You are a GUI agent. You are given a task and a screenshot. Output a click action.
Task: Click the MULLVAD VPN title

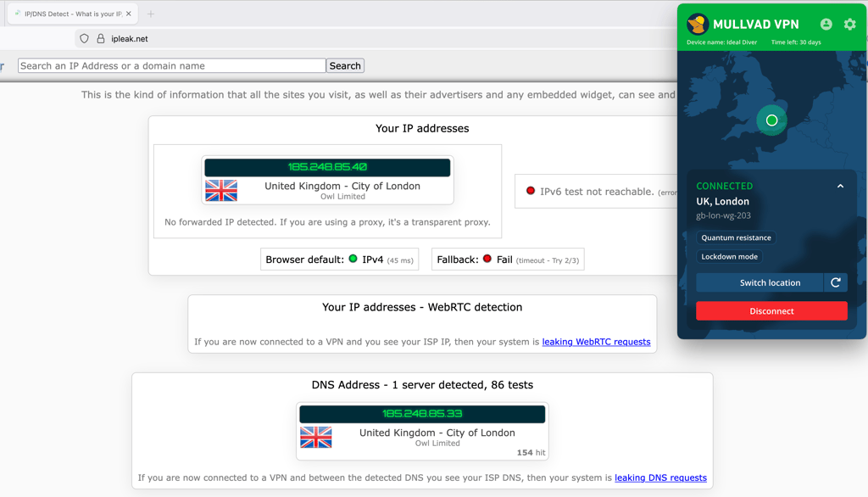click(x=755, y=25)
